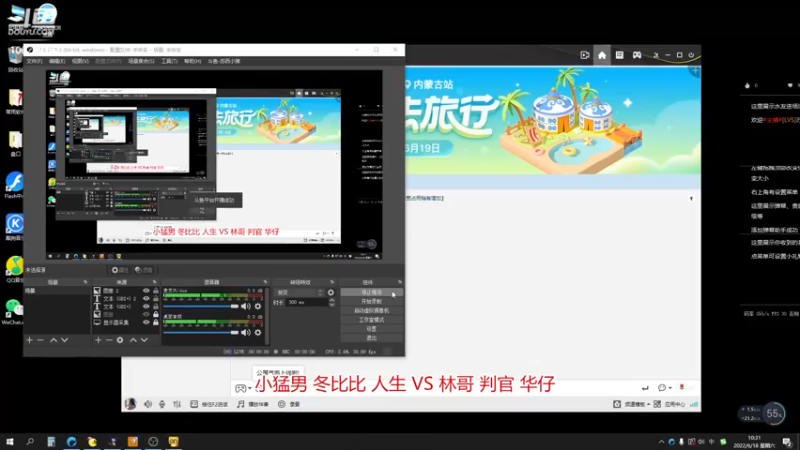The height and width of the screenshot is (450, 800).
Task: Remove the selected source with minus icon
Action: pyautogui.click(x=109, y=340)
